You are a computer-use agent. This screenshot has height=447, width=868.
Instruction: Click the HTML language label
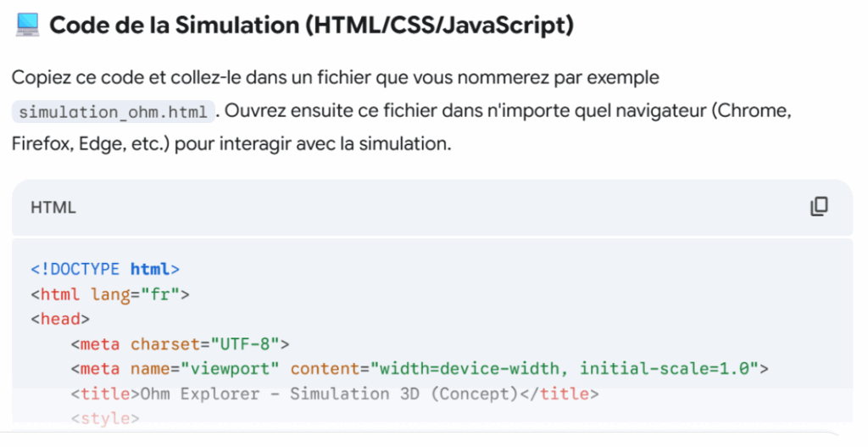pos(53,208)
